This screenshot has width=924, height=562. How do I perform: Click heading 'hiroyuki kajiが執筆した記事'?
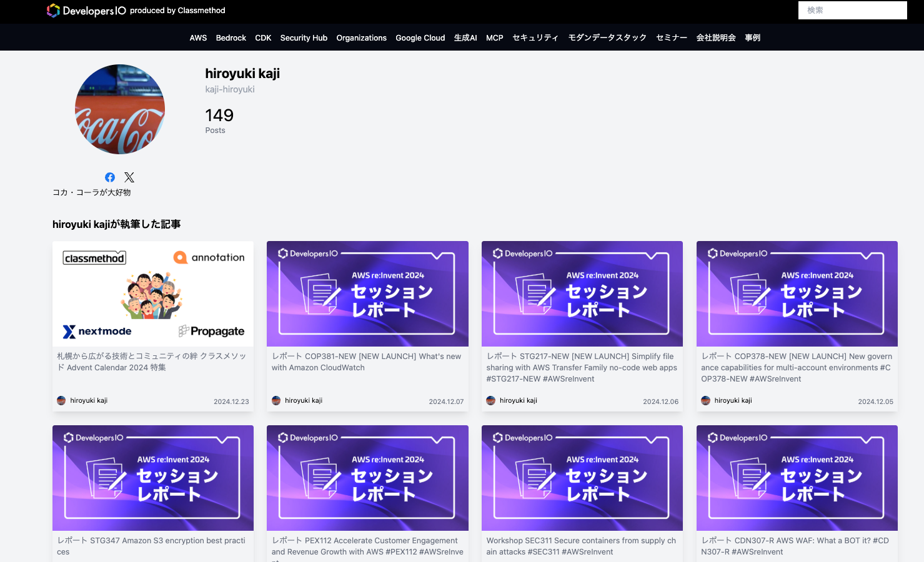[x=117, y=224]
